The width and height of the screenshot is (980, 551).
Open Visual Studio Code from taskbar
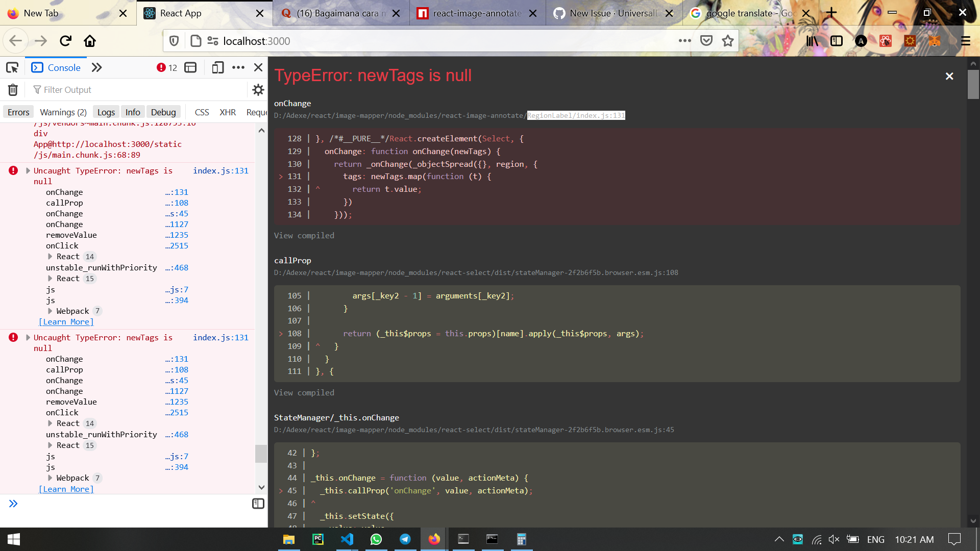click(347, 539)
